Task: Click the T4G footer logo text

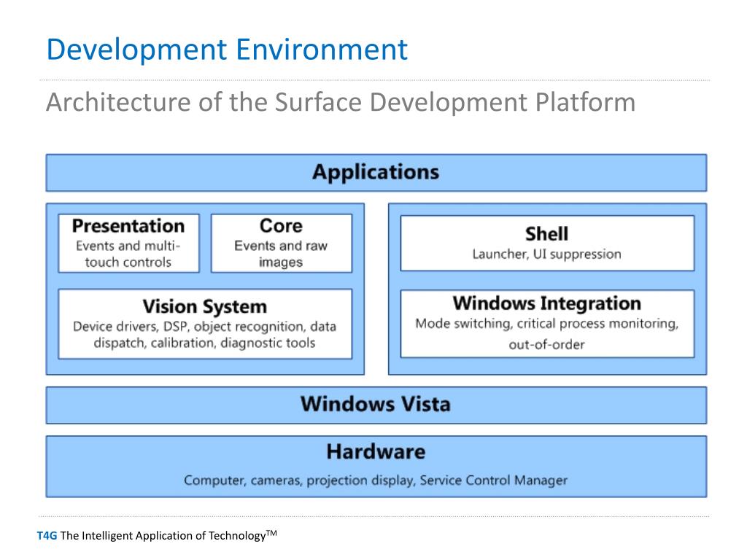Action: click(47, 536)
